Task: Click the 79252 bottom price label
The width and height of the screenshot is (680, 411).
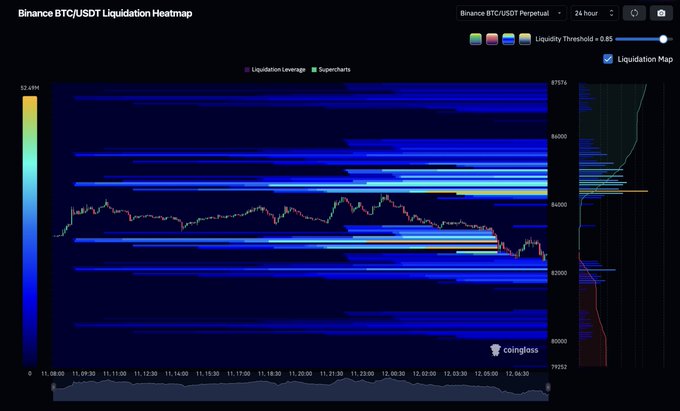Action: pos(559,367)
